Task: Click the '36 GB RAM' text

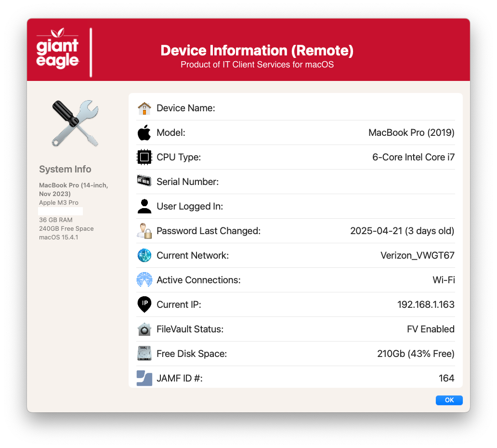Action: 56,220
